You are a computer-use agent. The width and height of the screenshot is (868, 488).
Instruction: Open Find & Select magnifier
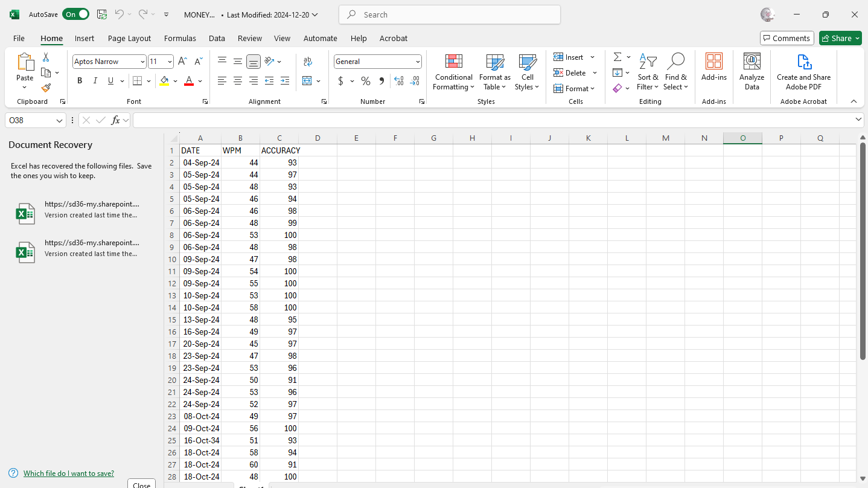coord(676,72)
